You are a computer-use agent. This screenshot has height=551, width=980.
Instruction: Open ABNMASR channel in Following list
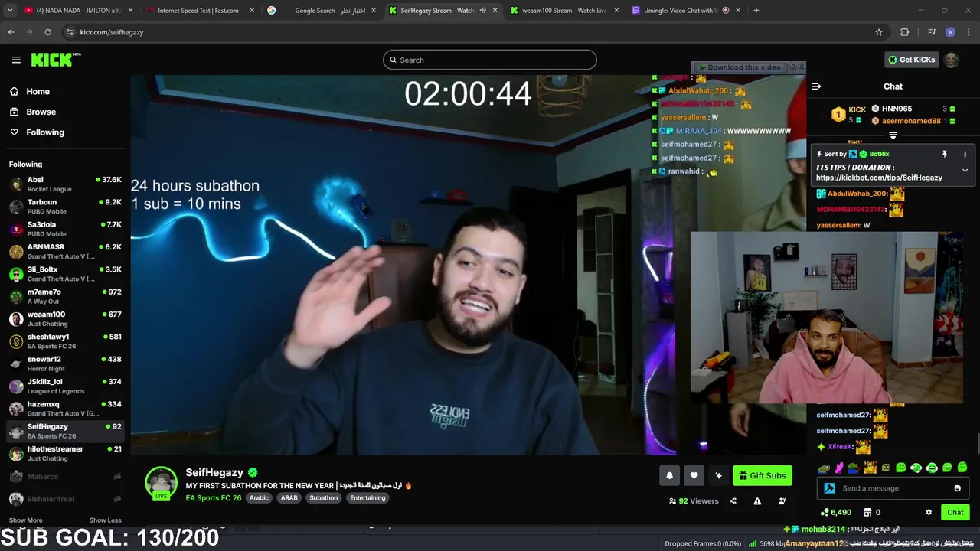click(65, 251)
